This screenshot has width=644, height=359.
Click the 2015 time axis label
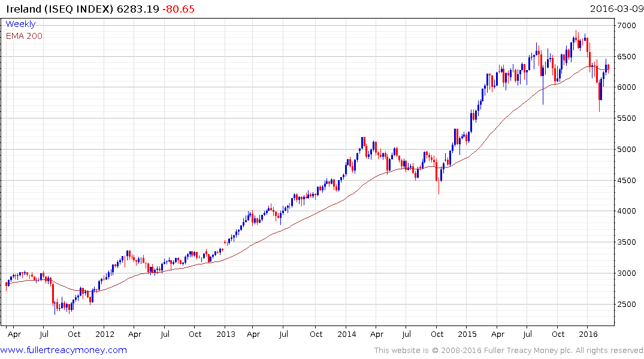pos(467,334)
